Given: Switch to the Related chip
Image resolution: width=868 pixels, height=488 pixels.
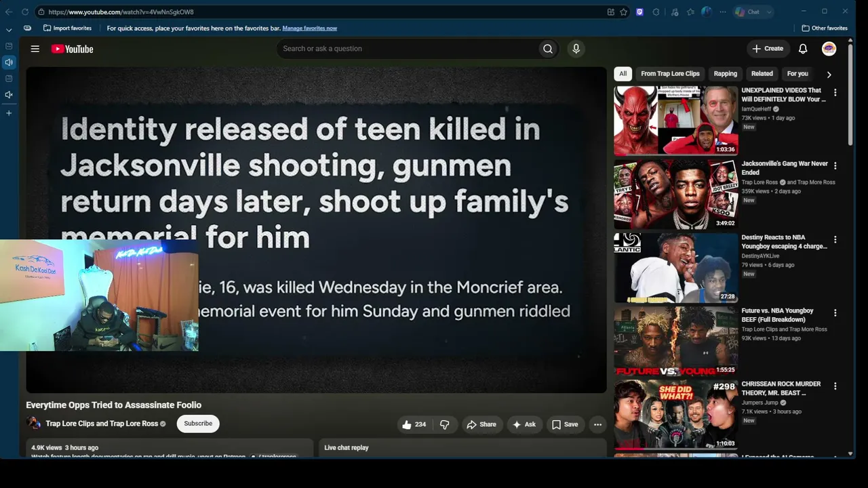Looking at the screenshot, I should click(762, 74).
